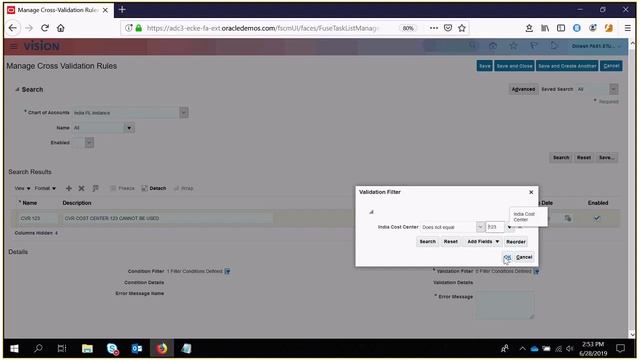This screenshot has width=640, height=360.
Task: Open the 'Does not equal' operator dropdown
Action: (480, 227)
